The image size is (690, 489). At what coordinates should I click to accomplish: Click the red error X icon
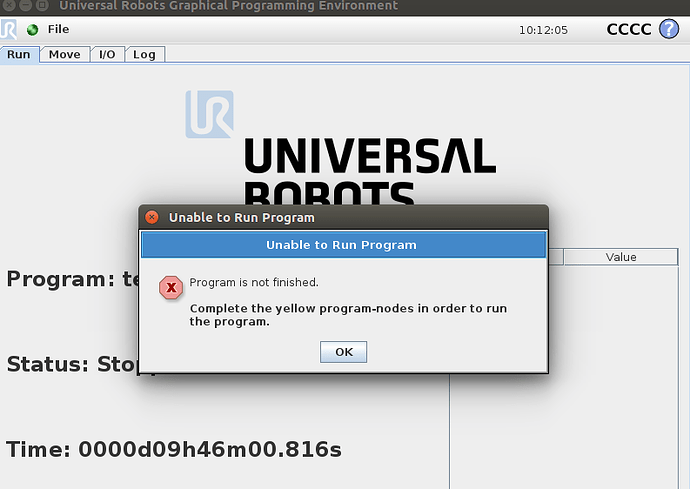(171, 287)
